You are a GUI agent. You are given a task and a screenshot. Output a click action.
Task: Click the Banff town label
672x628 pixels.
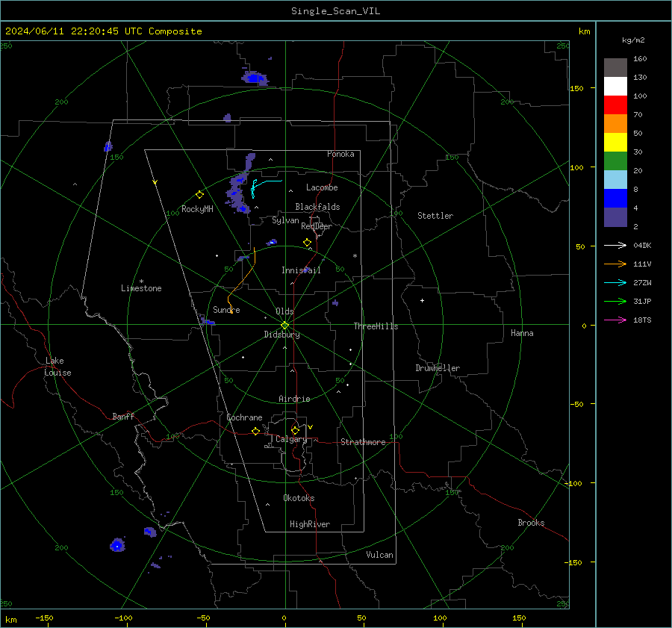(123, 417)
